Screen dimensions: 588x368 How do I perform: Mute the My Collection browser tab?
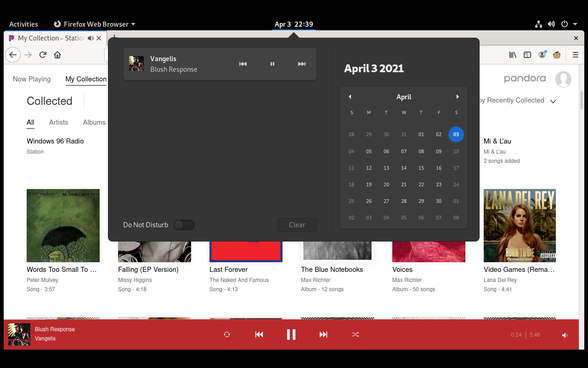(x=90, y=38)
